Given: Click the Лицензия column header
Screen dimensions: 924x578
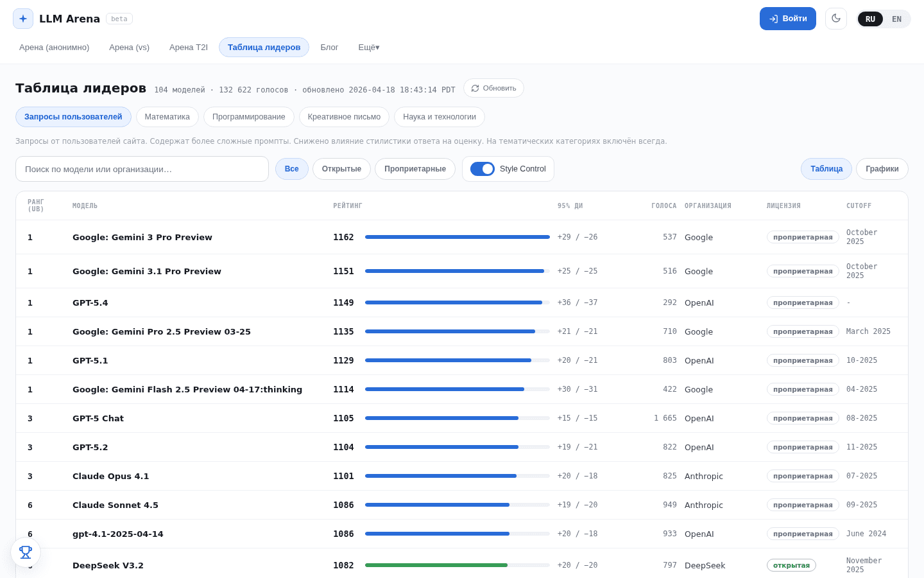Looking at the screenshot, I should click(783, 206).
